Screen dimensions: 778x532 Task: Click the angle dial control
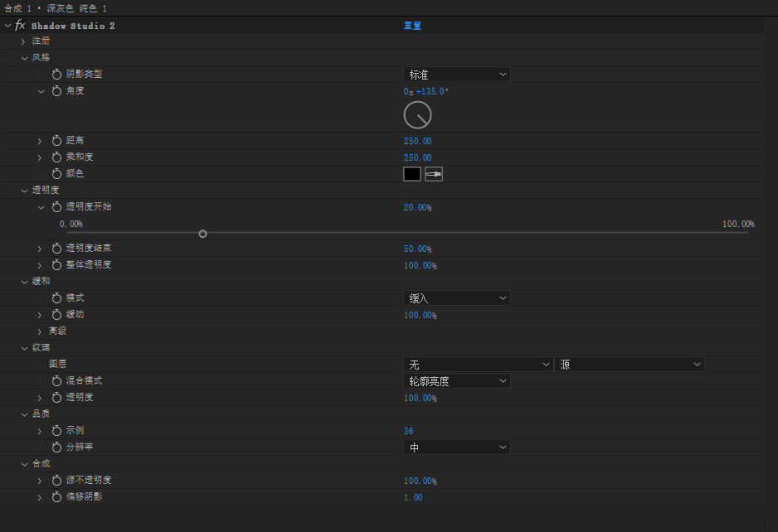(417, 115)
